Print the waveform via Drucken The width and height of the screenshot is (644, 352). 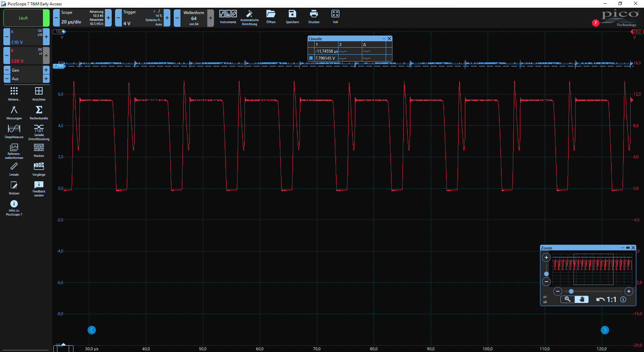(314, 17)
